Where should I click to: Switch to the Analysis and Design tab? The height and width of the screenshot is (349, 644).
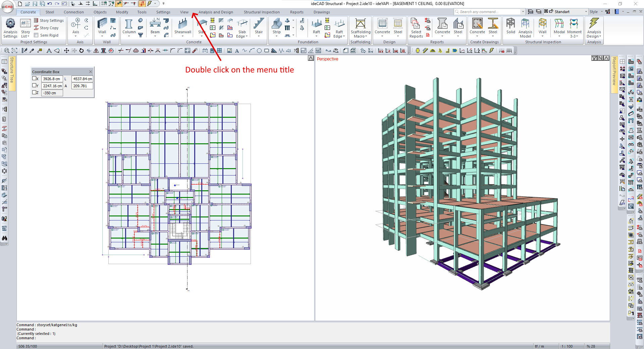pyautogui.click(x=215, y=12)
